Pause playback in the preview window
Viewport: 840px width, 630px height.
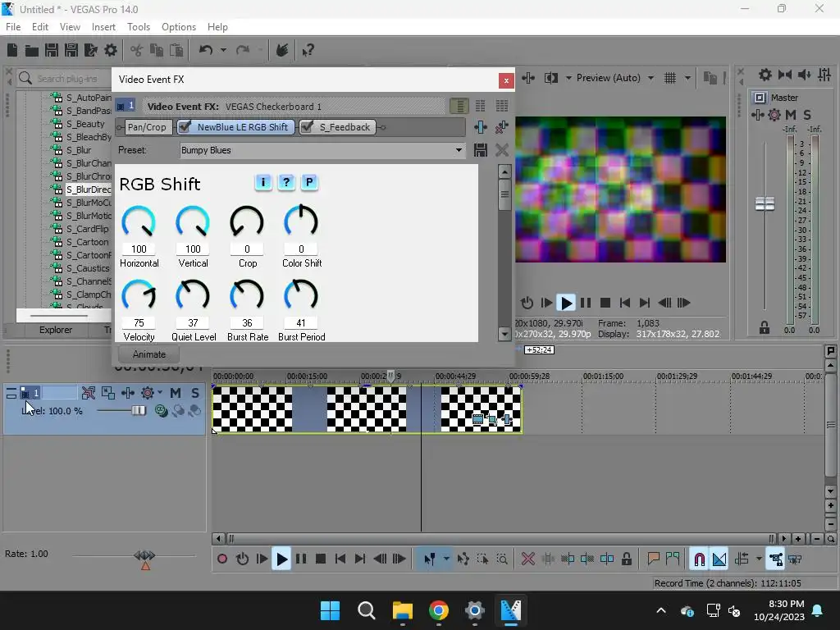(586, 303)
